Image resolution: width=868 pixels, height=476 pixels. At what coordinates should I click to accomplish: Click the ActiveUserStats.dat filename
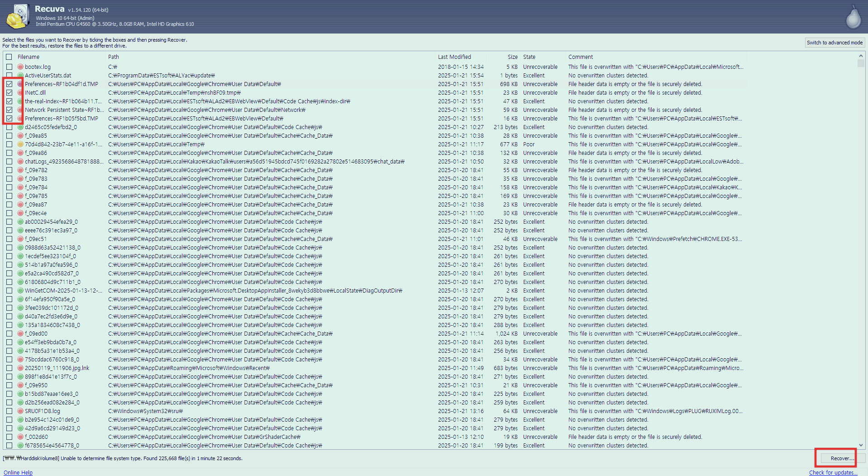click(48, 76)
